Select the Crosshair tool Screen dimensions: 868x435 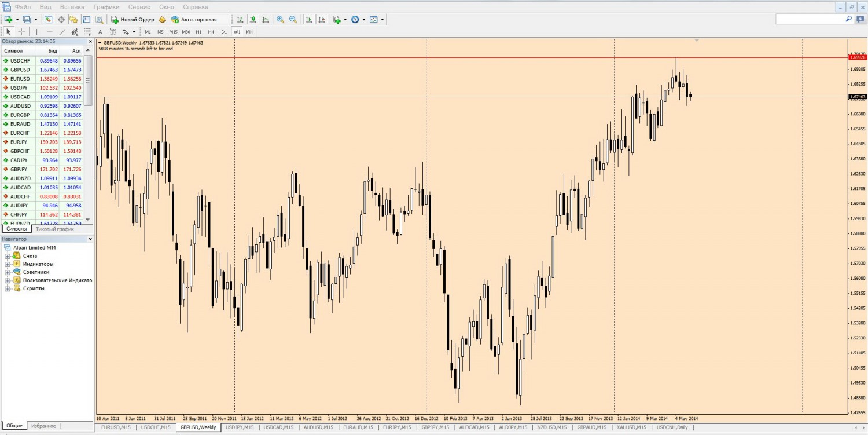click(21, 32)
